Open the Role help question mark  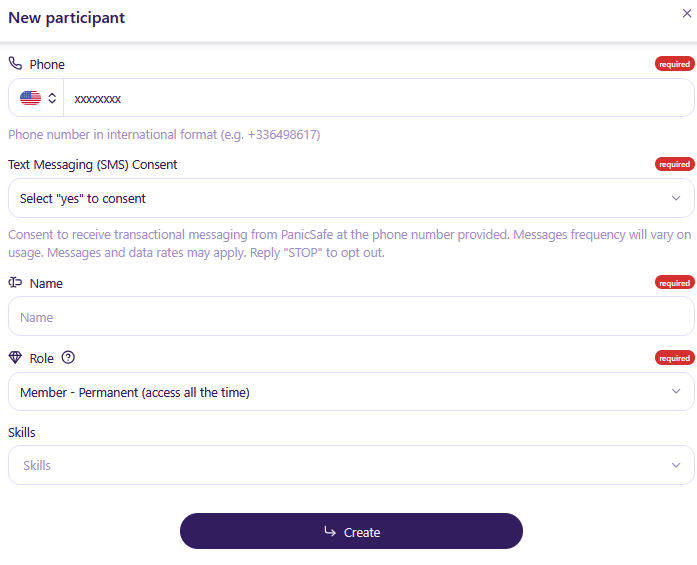tap(68, 357)
